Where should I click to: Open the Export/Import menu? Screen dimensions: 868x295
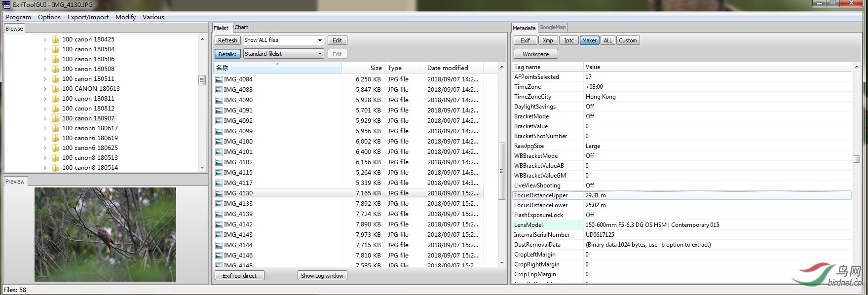[88, 17]
